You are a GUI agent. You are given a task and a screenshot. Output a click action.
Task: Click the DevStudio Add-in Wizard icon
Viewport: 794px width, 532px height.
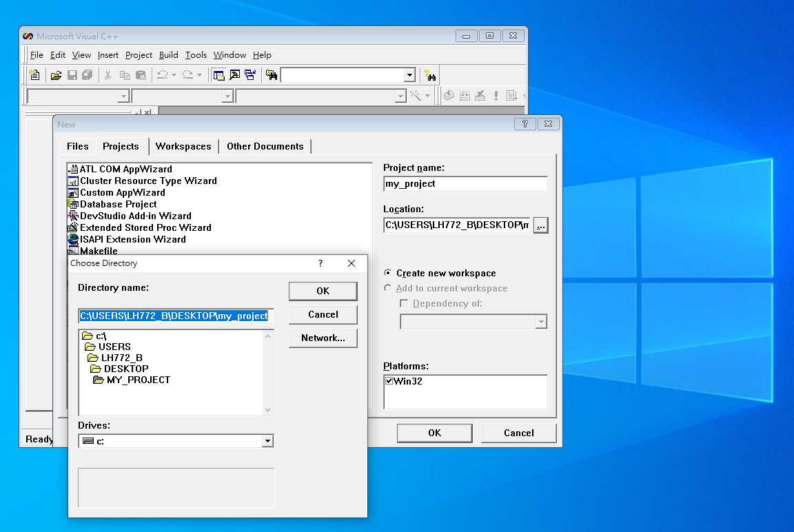74,216
